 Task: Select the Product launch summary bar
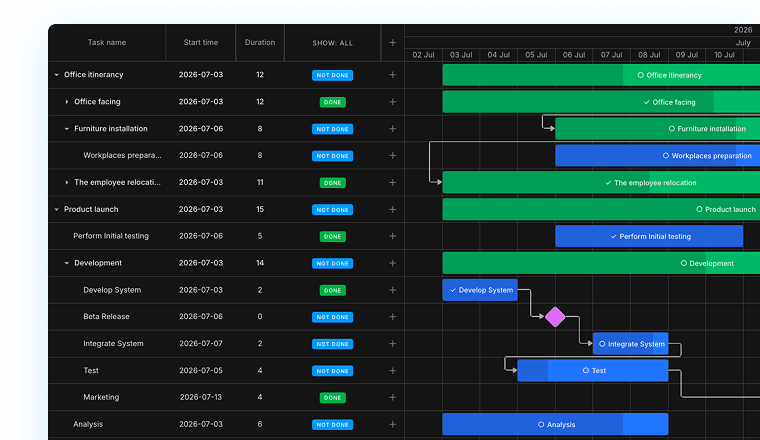601,209
